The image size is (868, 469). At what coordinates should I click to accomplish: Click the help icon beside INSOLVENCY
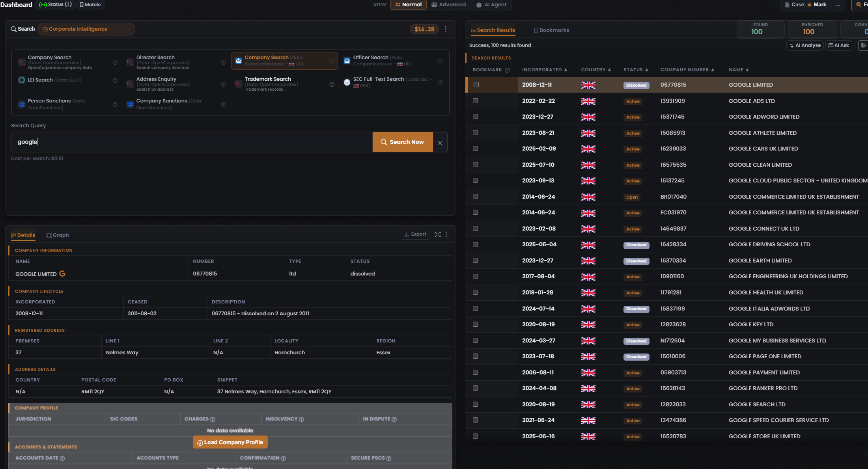[x=302, y=419]
